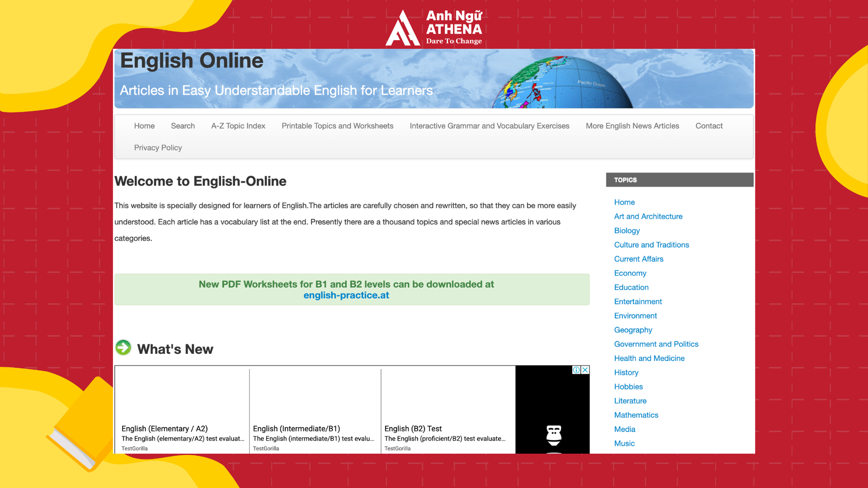868x488 pixels.
Task: Browse the Health and Medicine category
Action: (649, 358)
